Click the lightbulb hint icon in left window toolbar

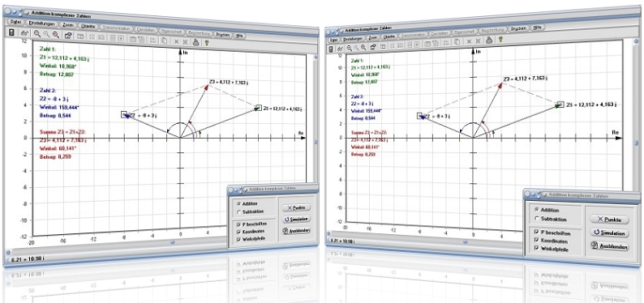coord(207,42)
